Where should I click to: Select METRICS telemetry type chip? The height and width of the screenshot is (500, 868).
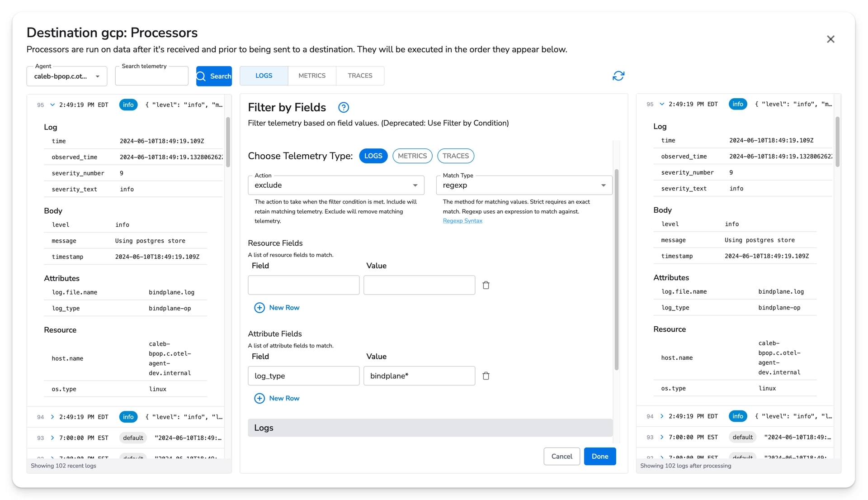tap(412, 156)
